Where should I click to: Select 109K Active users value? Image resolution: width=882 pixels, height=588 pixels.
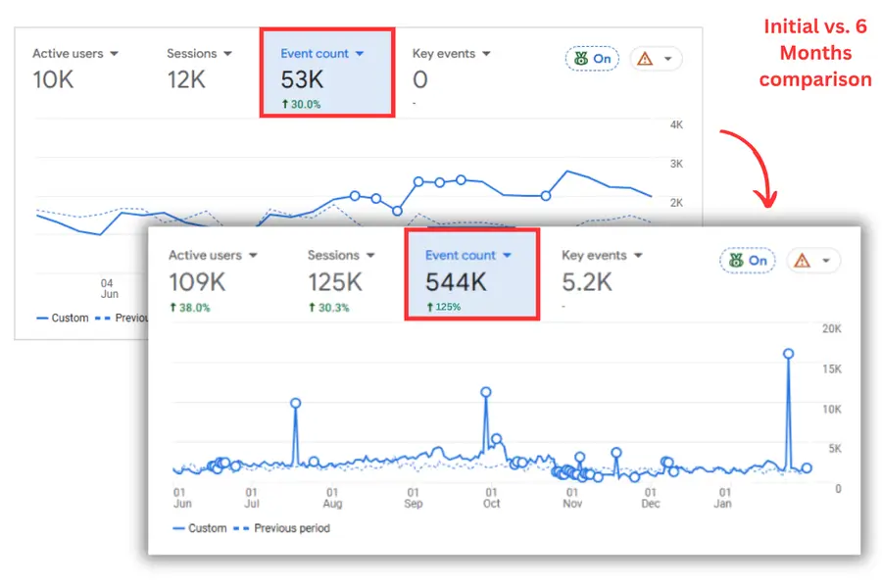coord(197,282)
